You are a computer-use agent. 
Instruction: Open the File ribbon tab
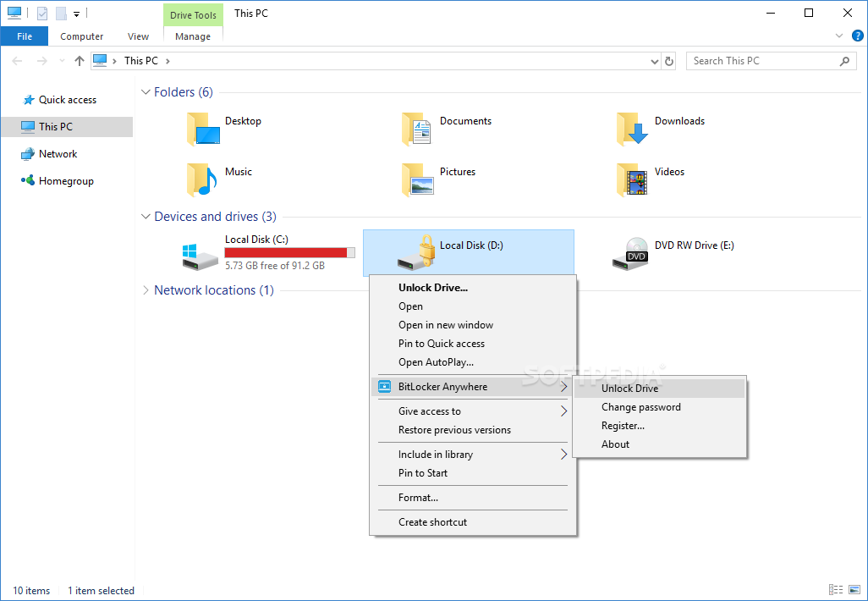pos(25,36)
